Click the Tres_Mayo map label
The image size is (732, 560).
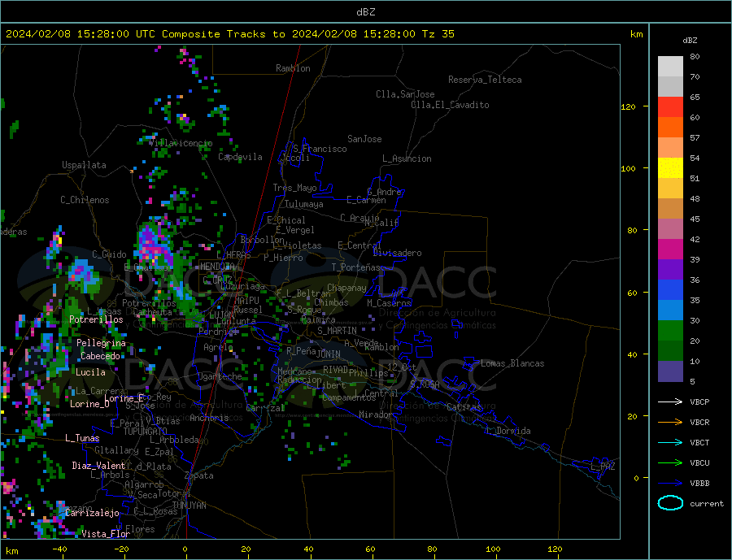point(294,188)
